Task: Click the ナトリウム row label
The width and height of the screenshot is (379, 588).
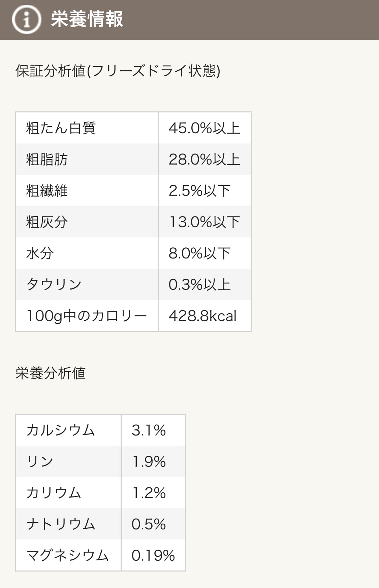Action: point(61,524)
